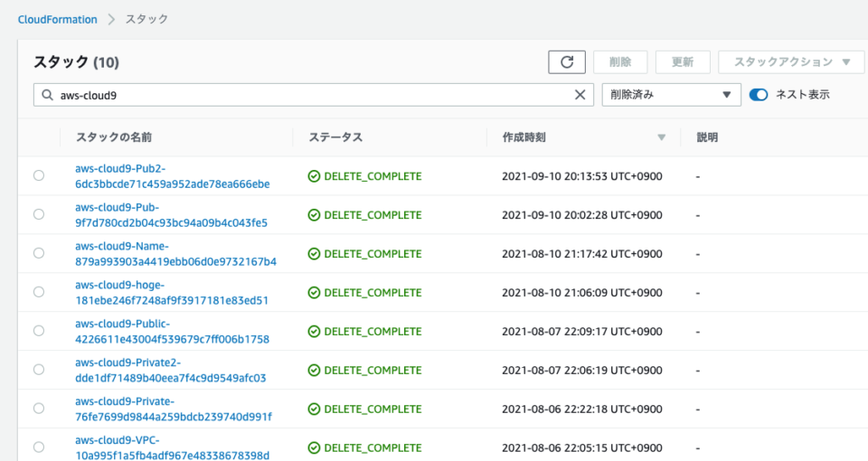Select radio for aws-cloud9-Name stack
The height and width of the screenshot is (461, 868).
pos(39,253)
